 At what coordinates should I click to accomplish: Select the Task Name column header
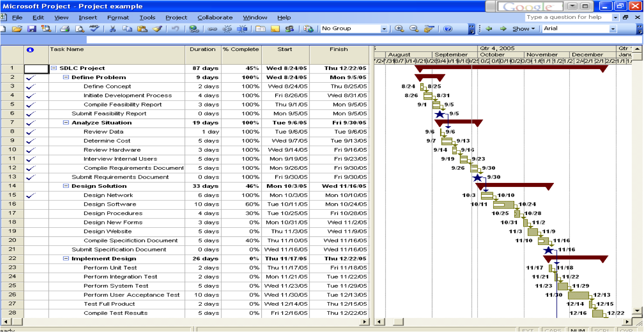117,55
